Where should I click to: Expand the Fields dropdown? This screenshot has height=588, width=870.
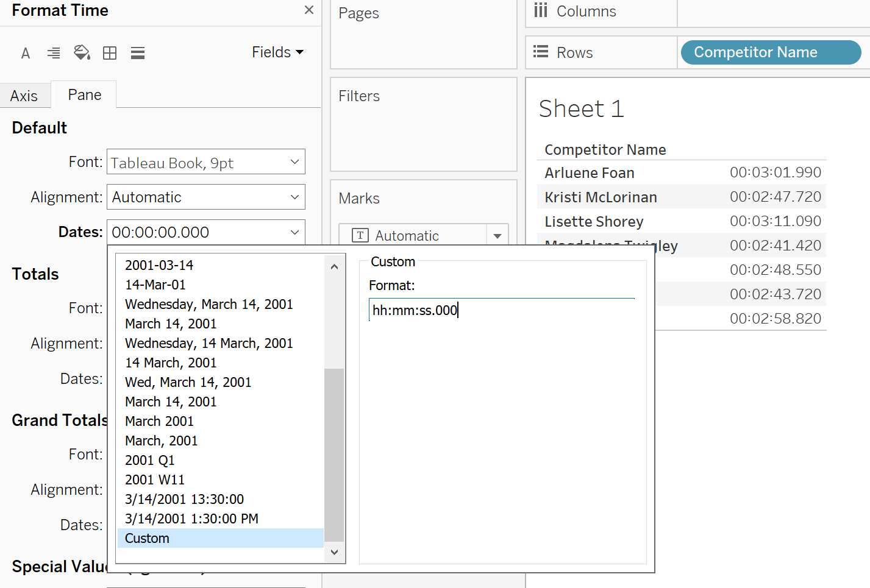(x=278, y=52)
